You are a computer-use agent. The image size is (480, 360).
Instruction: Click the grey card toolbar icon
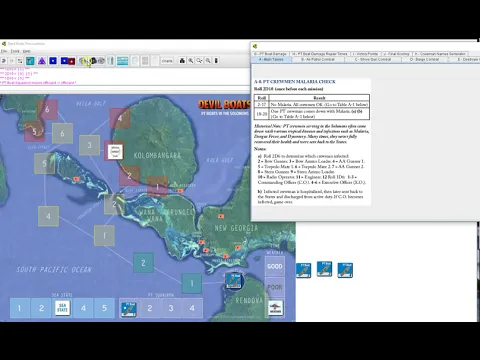(x=145, y=61)
